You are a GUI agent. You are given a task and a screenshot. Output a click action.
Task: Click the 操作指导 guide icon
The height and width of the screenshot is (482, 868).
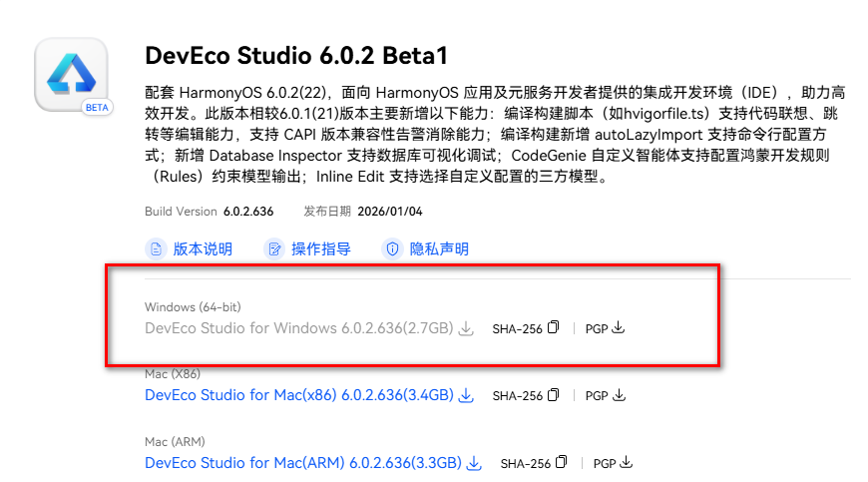[273, 248]
